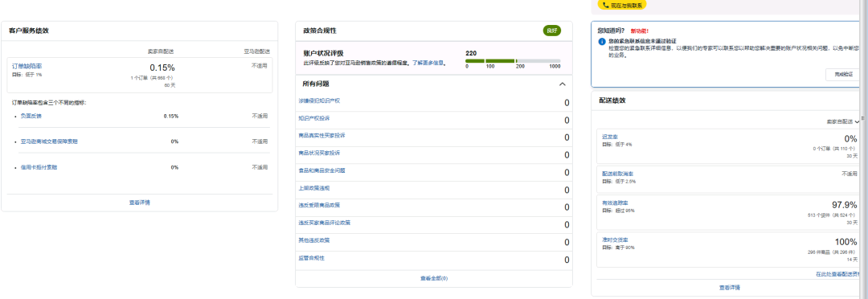Click the 100% on-time delivery value
The height and width of the screenshot is (299, 868).
coord(845,242)
